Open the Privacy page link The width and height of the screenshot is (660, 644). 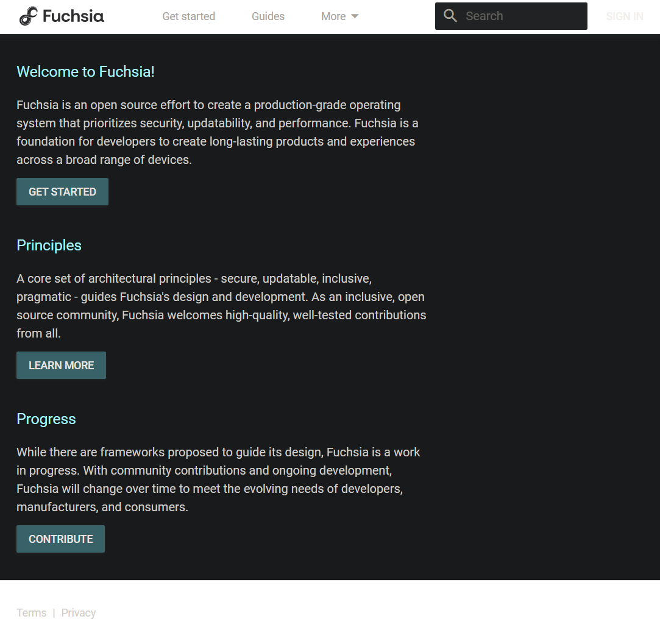pos(78,612)
